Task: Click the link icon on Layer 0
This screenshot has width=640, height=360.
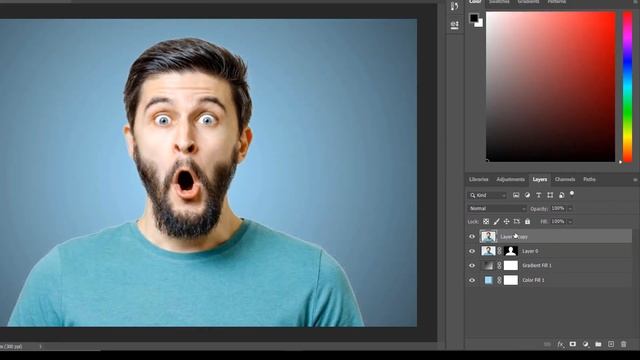Action: click(499, 251)
